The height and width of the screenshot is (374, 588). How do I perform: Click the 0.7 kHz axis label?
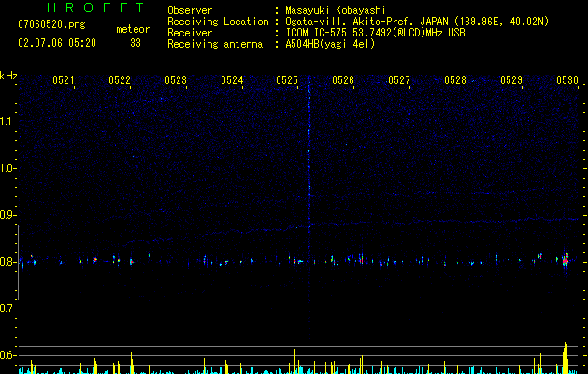click(7, 309)
